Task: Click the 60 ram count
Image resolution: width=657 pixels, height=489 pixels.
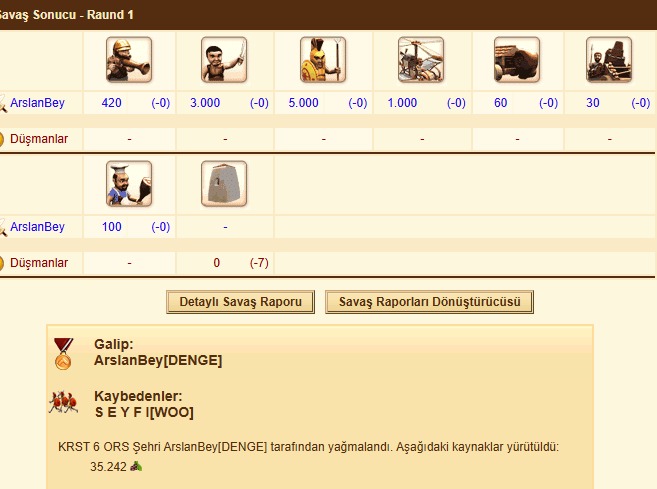Action: (501, 103)
